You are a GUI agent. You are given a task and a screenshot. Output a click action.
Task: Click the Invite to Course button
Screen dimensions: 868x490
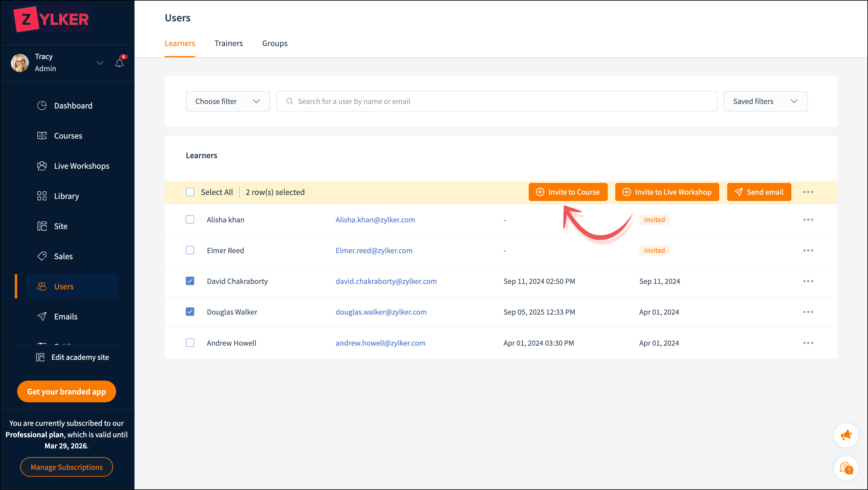[x=568, y=192]
